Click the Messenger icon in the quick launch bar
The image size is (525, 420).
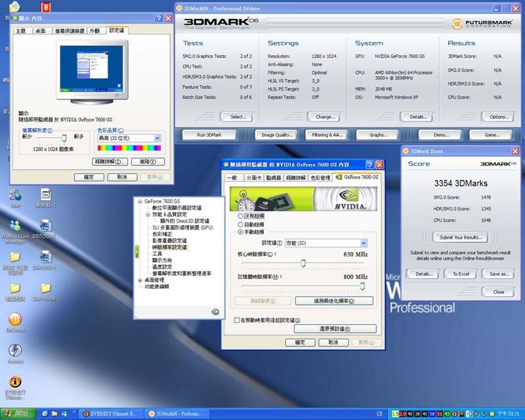64,413
